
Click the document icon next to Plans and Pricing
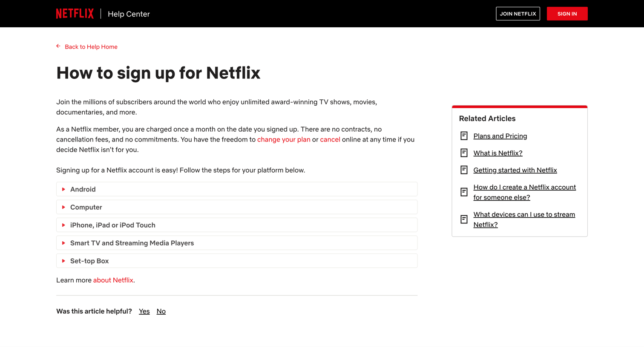[464, 136]
